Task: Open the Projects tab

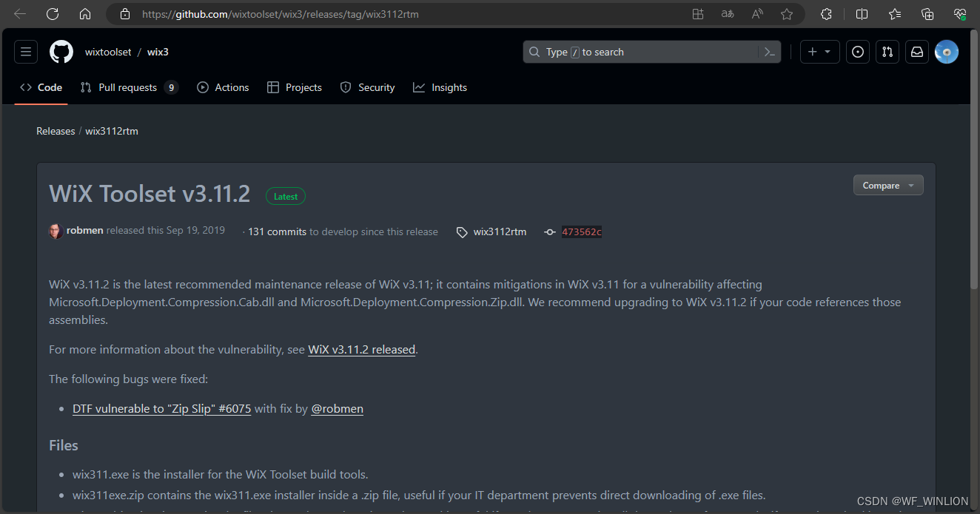Action: pos(295,87)
